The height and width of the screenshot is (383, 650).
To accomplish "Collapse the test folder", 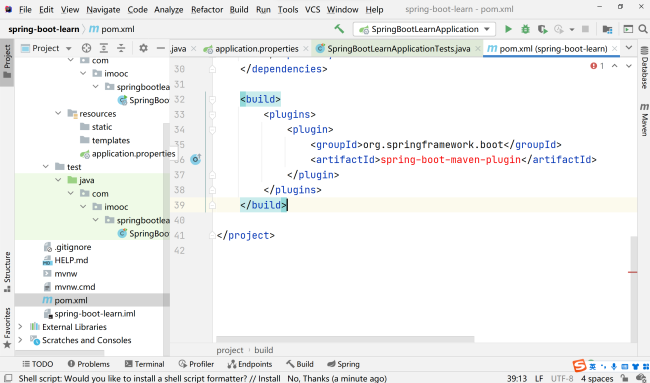I will (46, 167).
